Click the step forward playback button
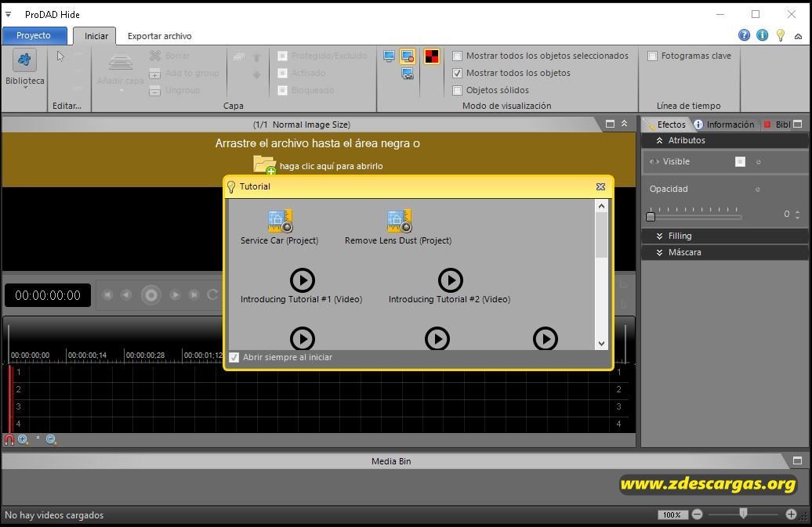This screenshot has width=812, height=527. tap(175, 294)
